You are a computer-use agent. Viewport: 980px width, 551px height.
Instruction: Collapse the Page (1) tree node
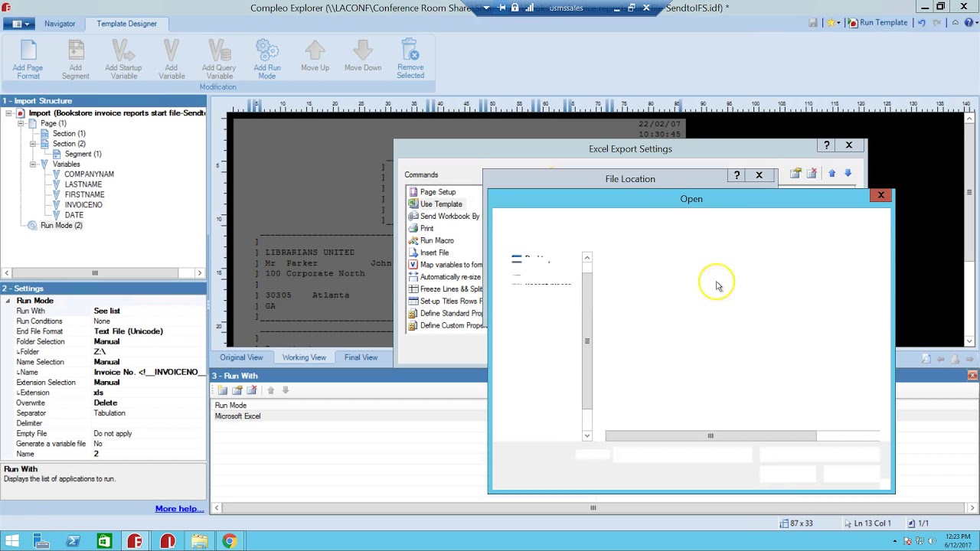coord(21,123)
